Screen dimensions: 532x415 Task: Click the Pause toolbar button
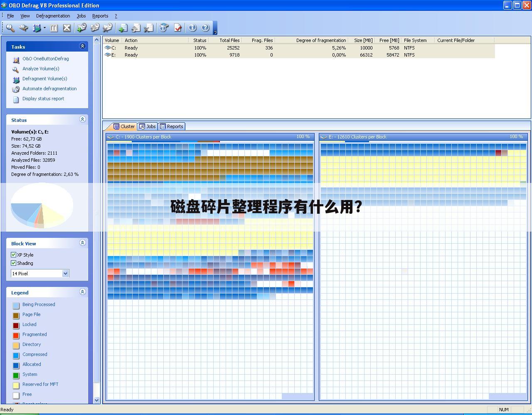pyautogui.click(x=54, y=28)
